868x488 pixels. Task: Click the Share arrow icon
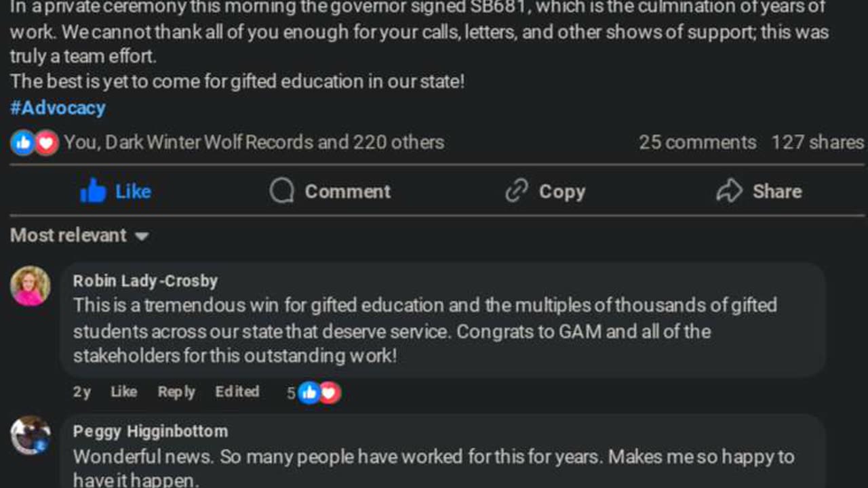(730, 191)
